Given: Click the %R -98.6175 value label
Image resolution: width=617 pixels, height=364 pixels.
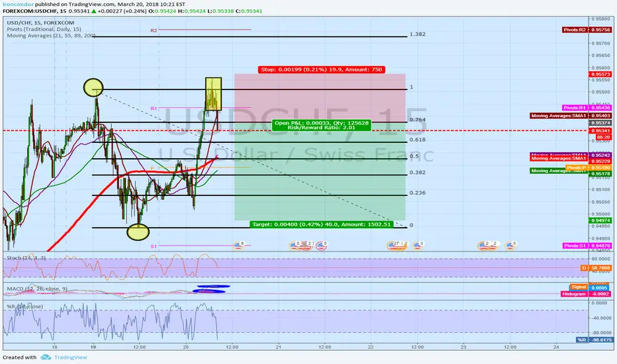Looking at the screenshot, I should coord(594,340).
